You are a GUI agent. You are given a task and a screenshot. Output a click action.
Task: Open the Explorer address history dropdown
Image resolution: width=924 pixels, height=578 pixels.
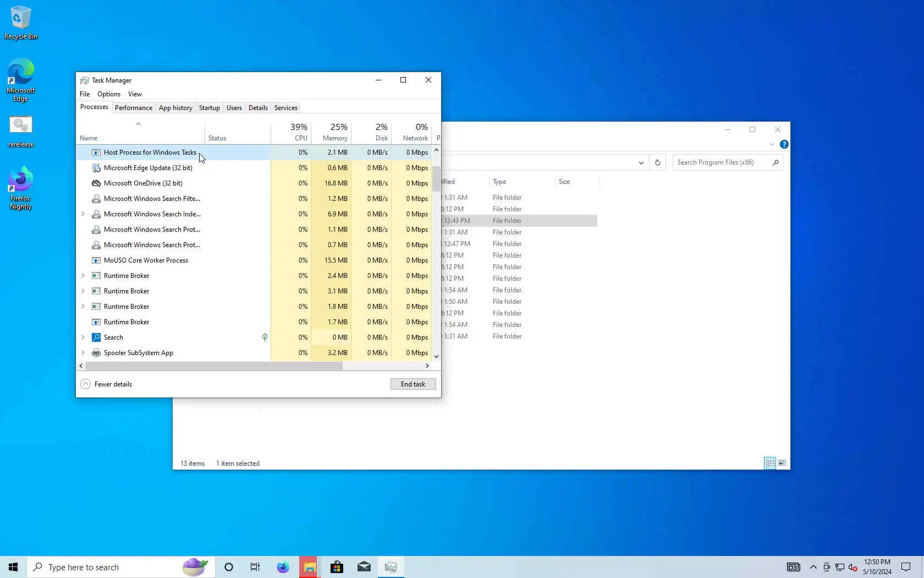[x=641, y=162]
